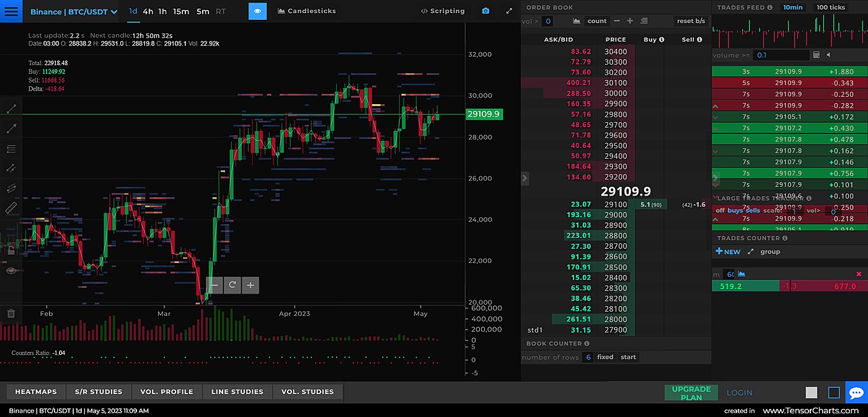Delete drawings with the trash icon

(11, 313)
